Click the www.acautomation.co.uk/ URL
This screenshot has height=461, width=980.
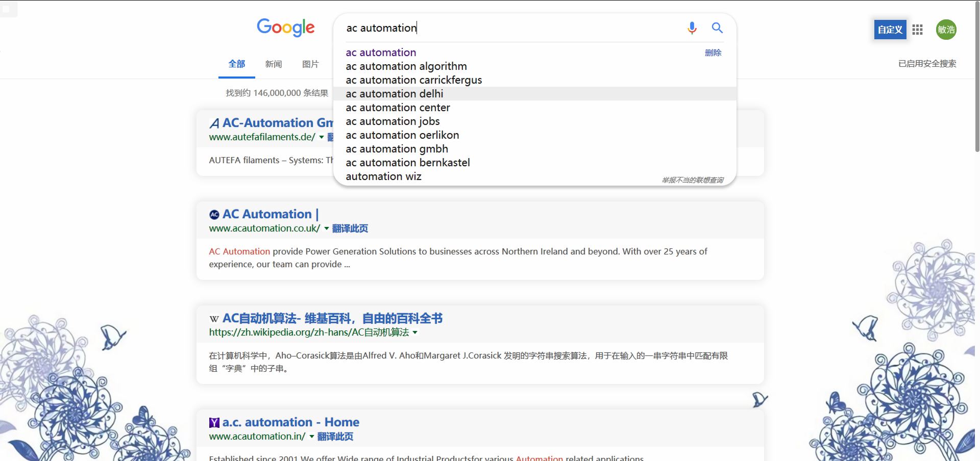click(x=264, y=228)
